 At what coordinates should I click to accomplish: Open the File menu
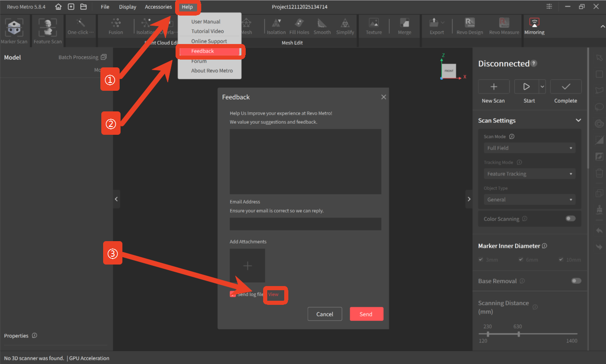(105, 7)
